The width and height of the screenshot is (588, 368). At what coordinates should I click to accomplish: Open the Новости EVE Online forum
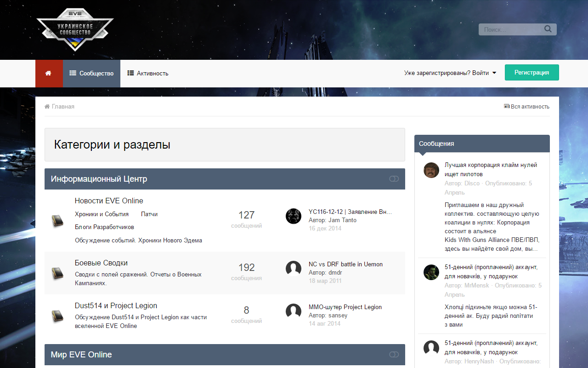(x=109, y=201)
